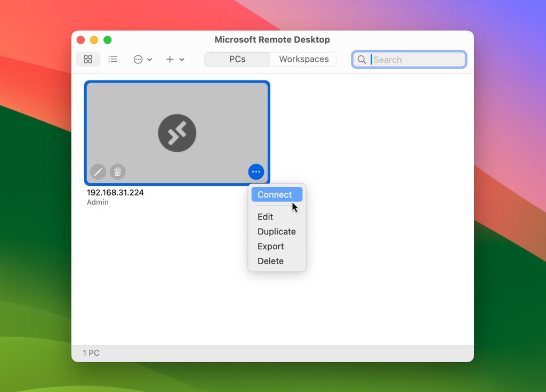Switch to the PCs tab
Image resolution: width=546 pixels, height=392 pixels.
tap(237, 59)
